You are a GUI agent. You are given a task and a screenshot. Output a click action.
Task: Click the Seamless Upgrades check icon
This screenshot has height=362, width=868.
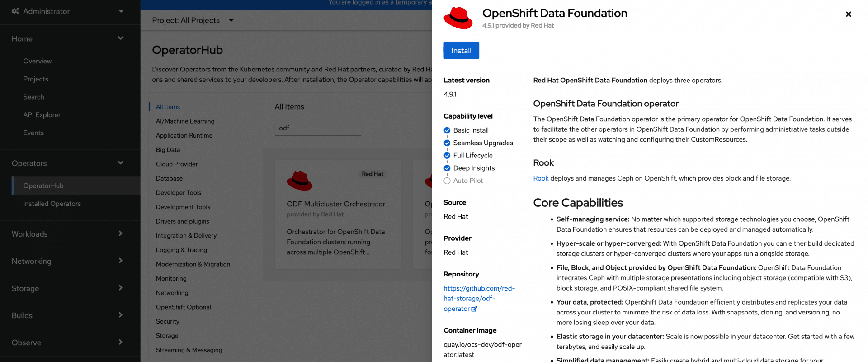pos(447,143)
